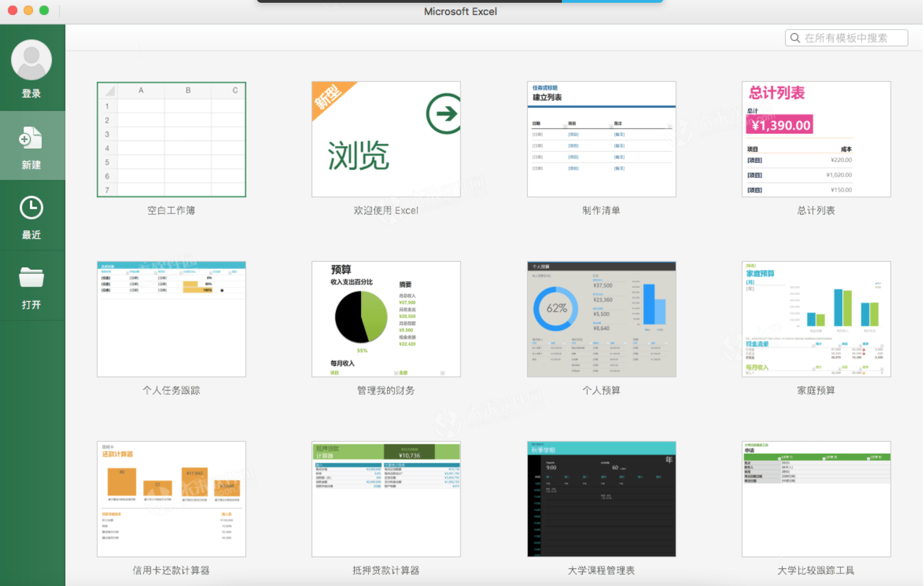Select the 个人任务跟踪 template
The width and height of the screenshot is (924, 586).
[171, 319]
